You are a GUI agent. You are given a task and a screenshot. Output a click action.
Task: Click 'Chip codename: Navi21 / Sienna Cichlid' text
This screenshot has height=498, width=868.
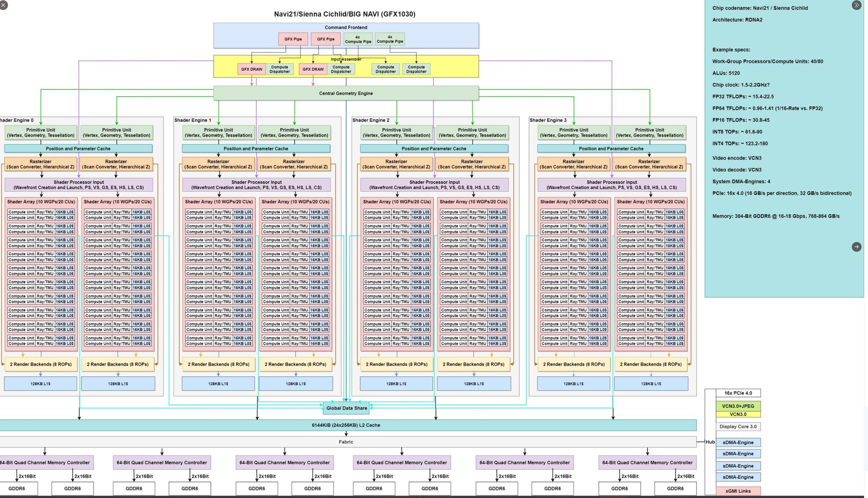point(760,8)
